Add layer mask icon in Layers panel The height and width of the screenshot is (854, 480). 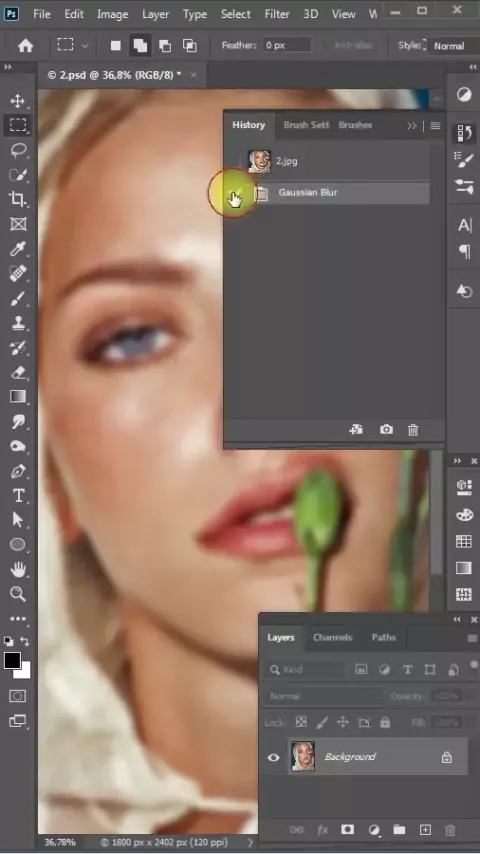click(347, 830)
